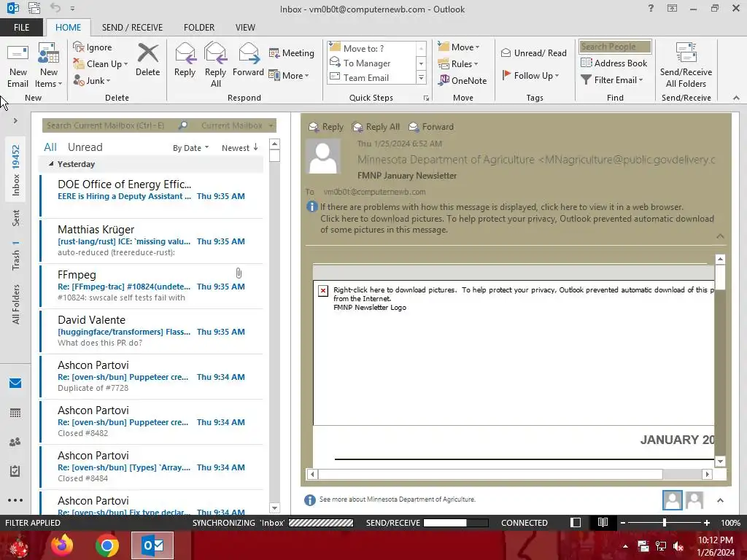Open the New Items menu
This screenshot has height=560, width=747.
click(49, 66)
